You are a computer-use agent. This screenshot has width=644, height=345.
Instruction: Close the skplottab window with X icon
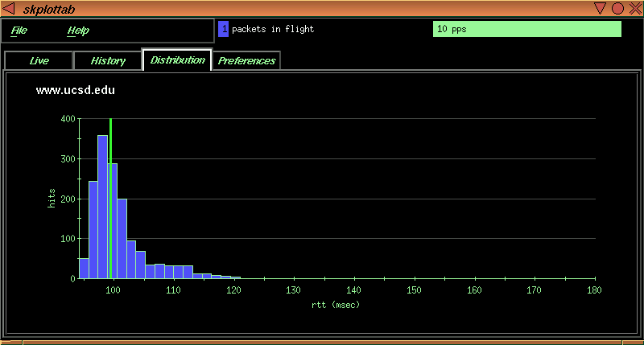click(635, 8)
